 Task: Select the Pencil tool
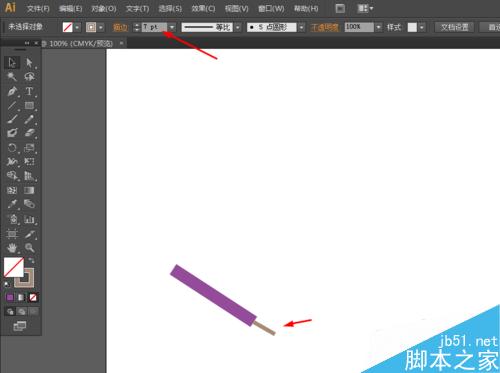(29, 119)
